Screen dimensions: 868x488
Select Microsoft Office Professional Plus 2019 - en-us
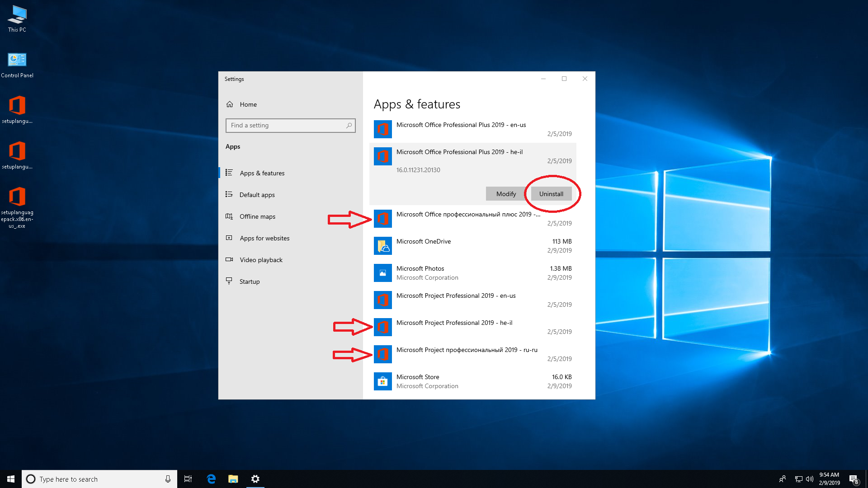(473, 129)
